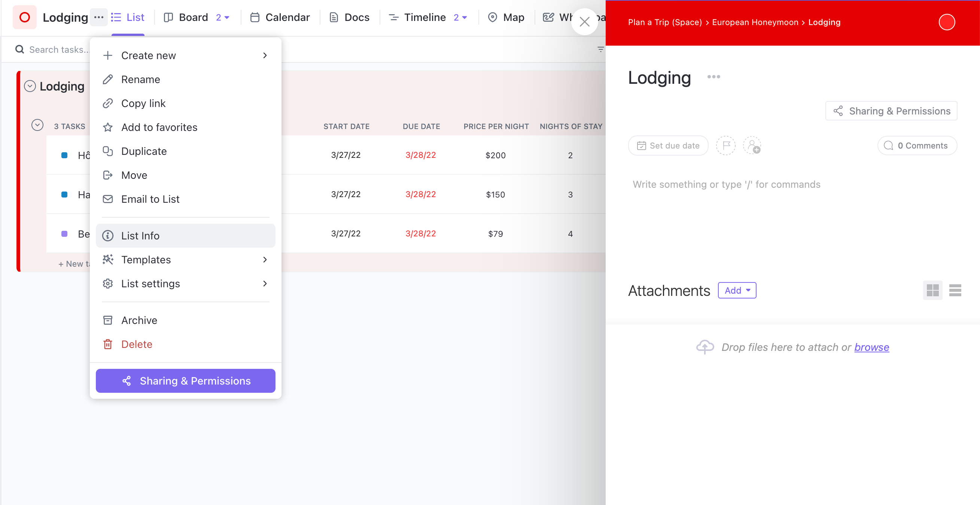Click the description text field
Image resolution: width=980 pixels, height=505 pixels.
(726, 184)
